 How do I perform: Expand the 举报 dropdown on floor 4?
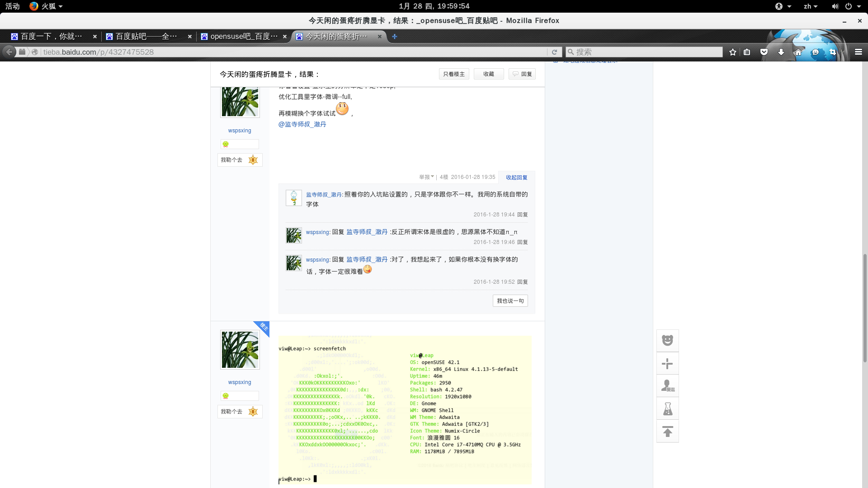[426, 177]
